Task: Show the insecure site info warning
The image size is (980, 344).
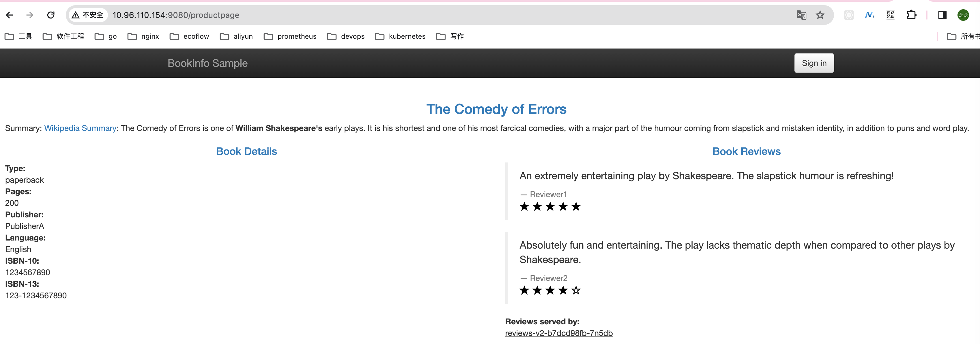Action: tap(87, 15)
